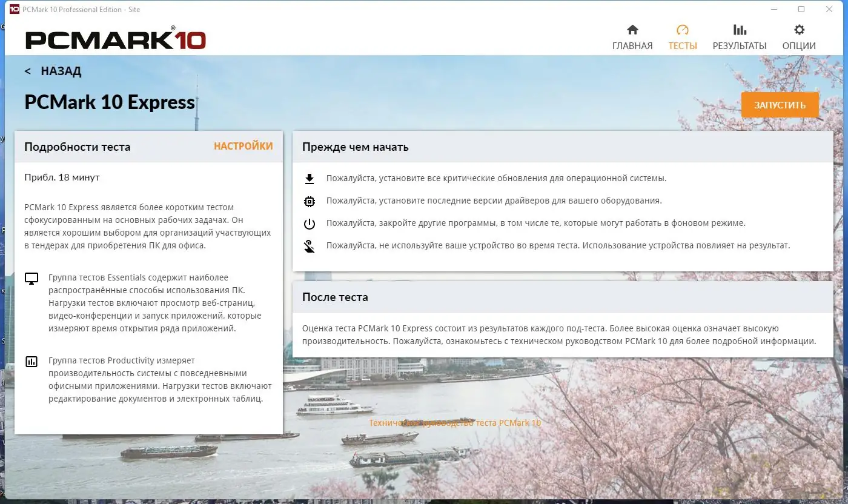Image resolution: width=848 pixels, height=504 pixels.
Task: Click the 'Подробности теста' panel title
Action: 77,147
